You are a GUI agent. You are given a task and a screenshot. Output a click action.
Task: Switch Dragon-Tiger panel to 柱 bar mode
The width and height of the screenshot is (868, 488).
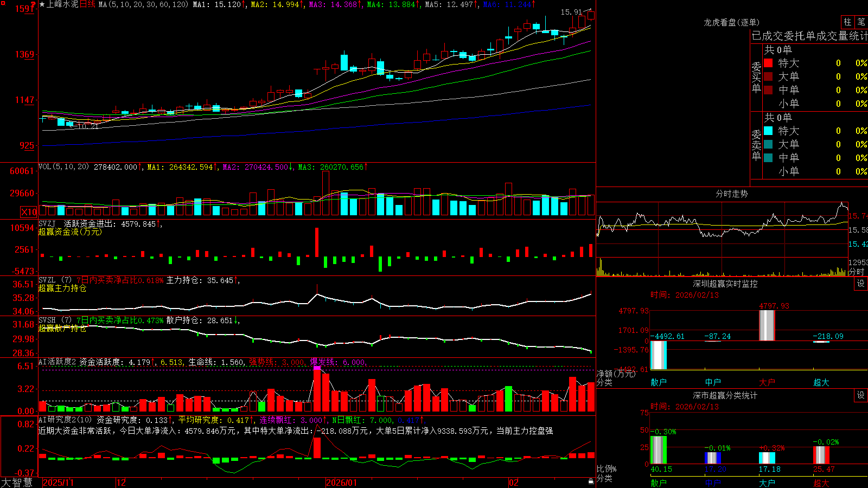pyautogui.click(x=847, y=22)
